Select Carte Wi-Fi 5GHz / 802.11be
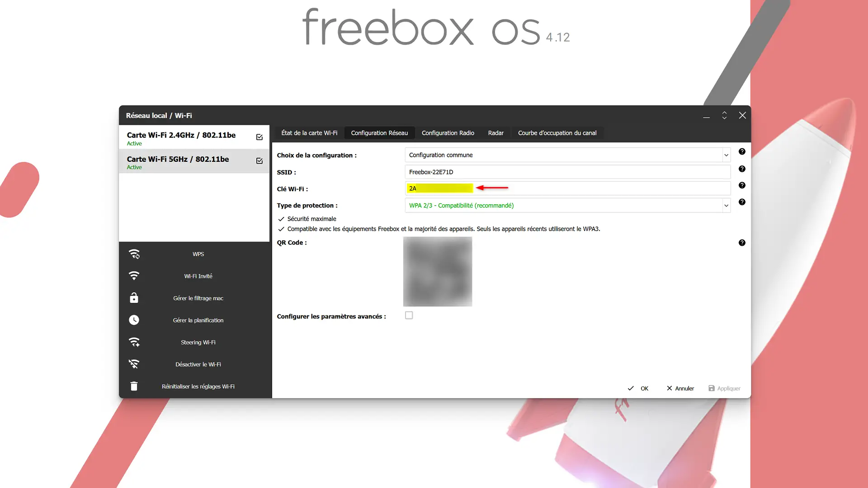This screenshot has width=868, height=488. [194, 161]
